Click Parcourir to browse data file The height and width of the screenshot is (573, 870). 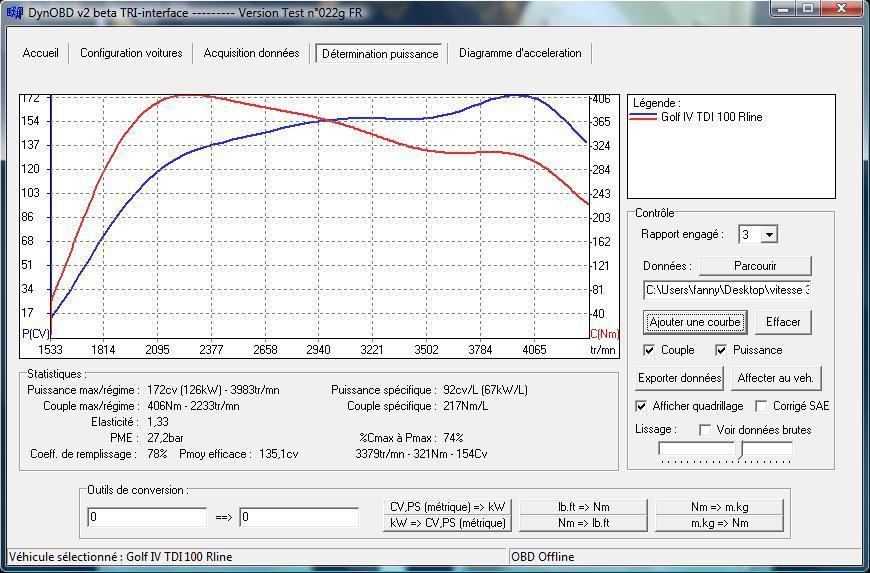tap(755, 266)
